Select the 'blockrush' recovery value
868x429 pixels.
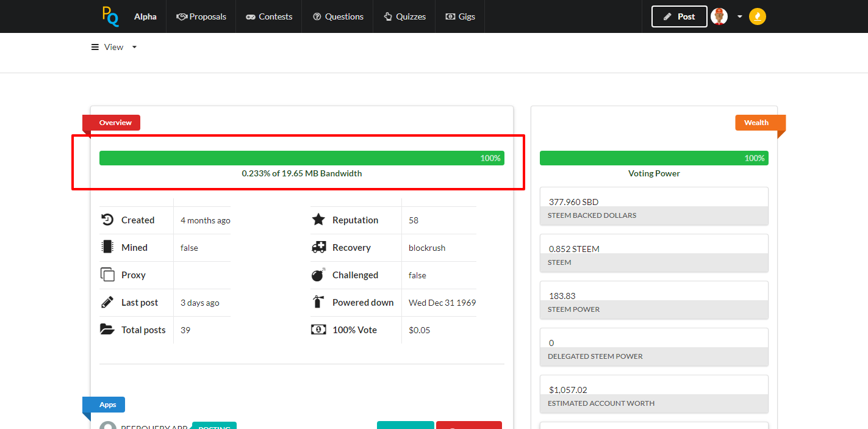427,248
